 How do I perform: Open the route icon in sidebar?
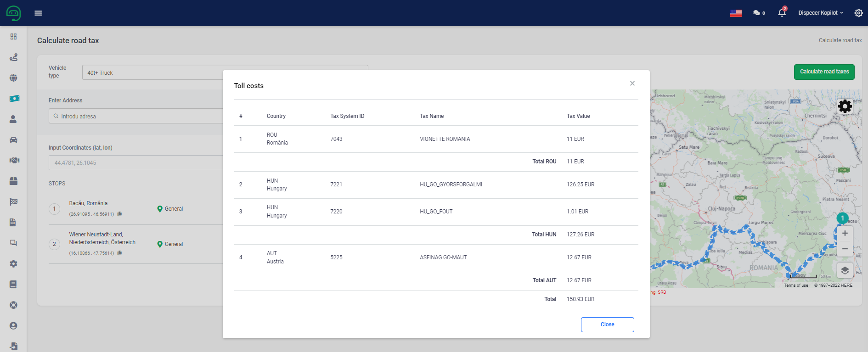coord(13,57)
